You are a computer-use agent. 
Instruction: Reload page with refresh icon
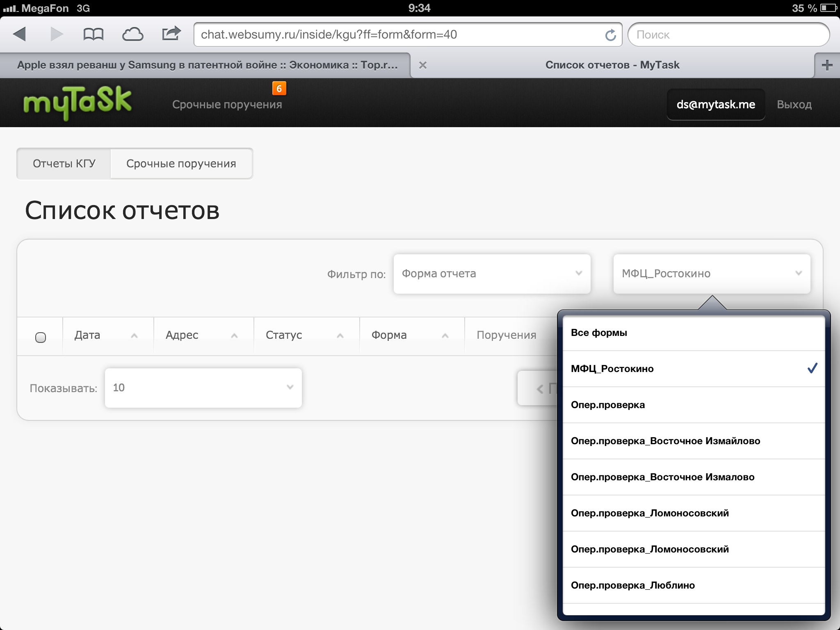click(x=610, y=35)
